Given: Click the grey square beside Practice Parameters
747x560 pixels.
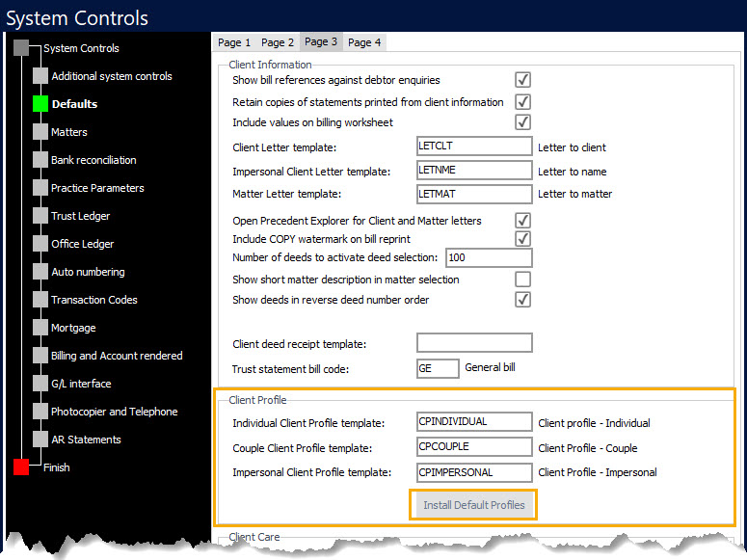Looking at the screenshot, I should click(40, 188).
